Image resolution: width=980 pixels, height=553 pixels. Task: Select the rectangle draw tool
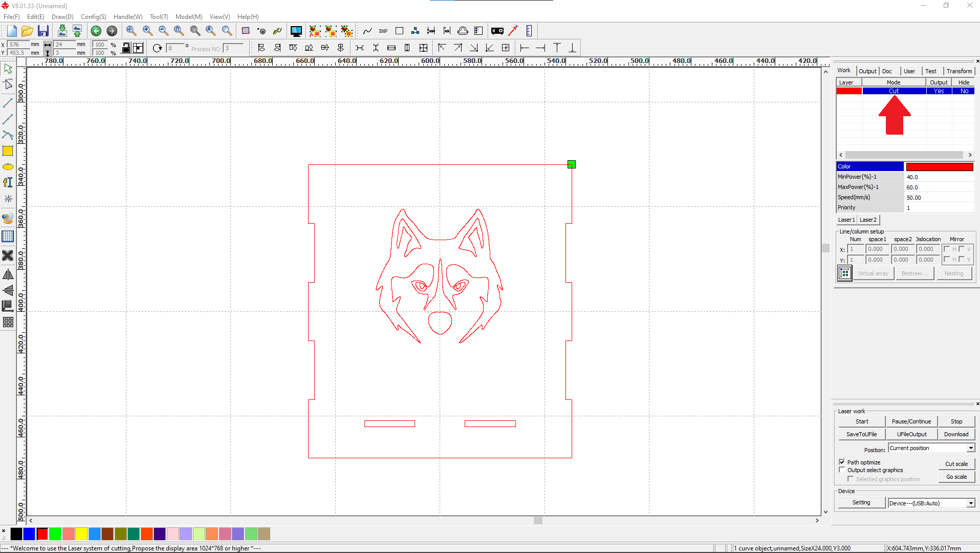(8, 151)
